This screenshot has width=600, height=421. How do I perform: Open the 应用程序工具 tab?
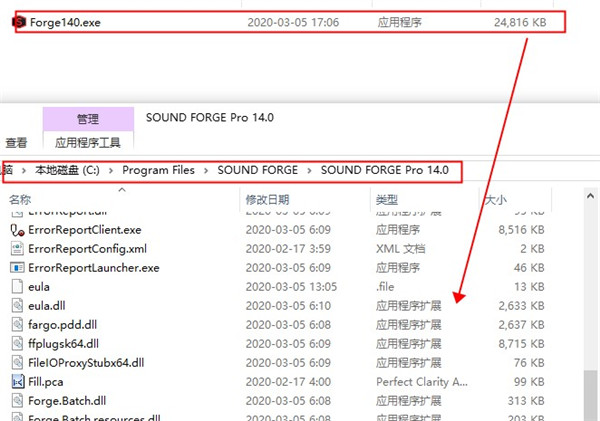click(x=88, y=143)
